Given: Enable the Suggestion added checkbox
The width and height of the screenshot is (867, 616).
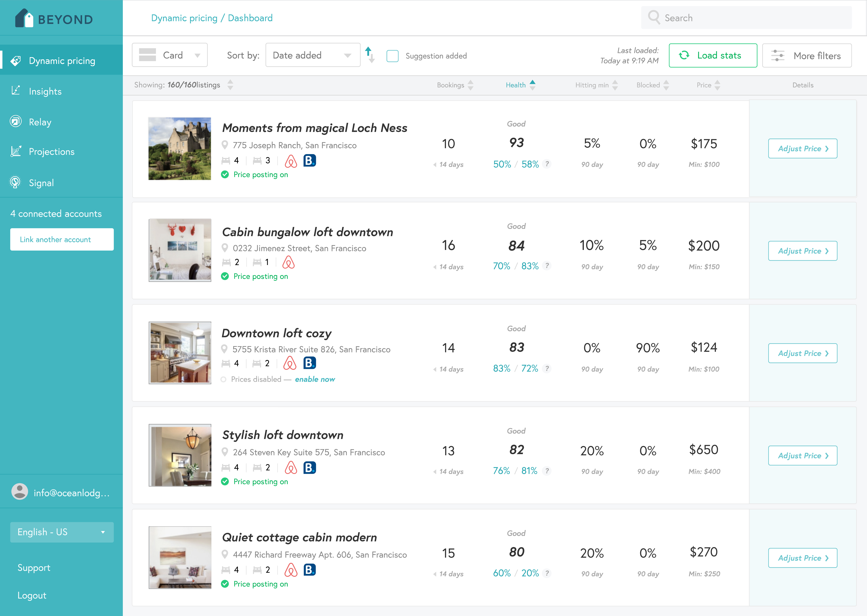Looking at the screenshot, I should point(393,56).
